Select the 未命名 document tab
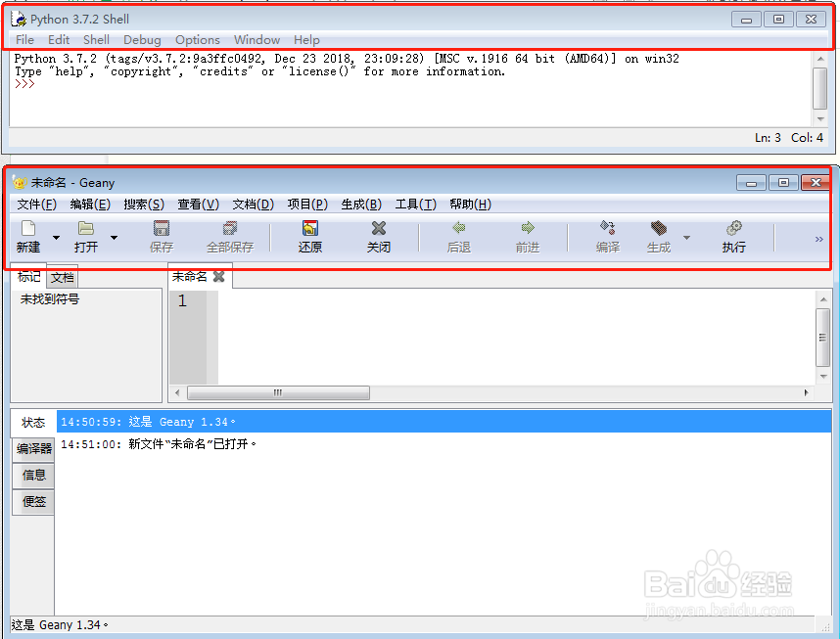Screen dimensions: 840x639 click(x=190, y=276)
